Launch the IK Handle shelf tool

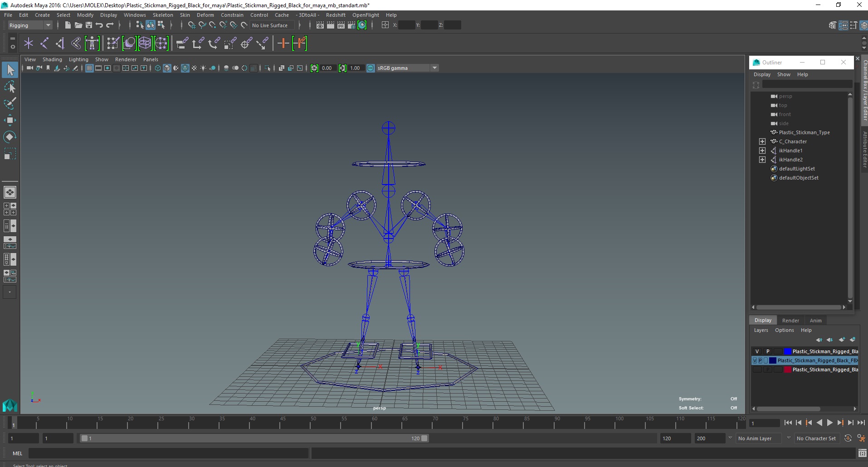(60, 44)
